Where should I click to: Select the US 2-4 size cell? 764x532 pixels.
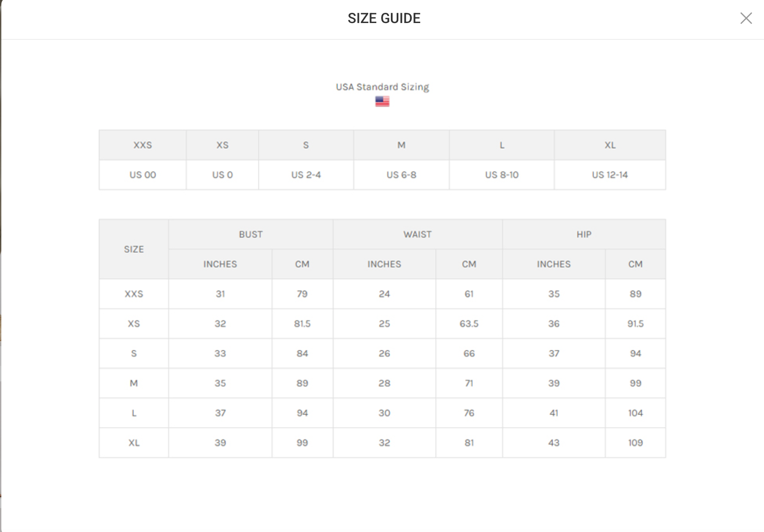click(x=306, y=175)
